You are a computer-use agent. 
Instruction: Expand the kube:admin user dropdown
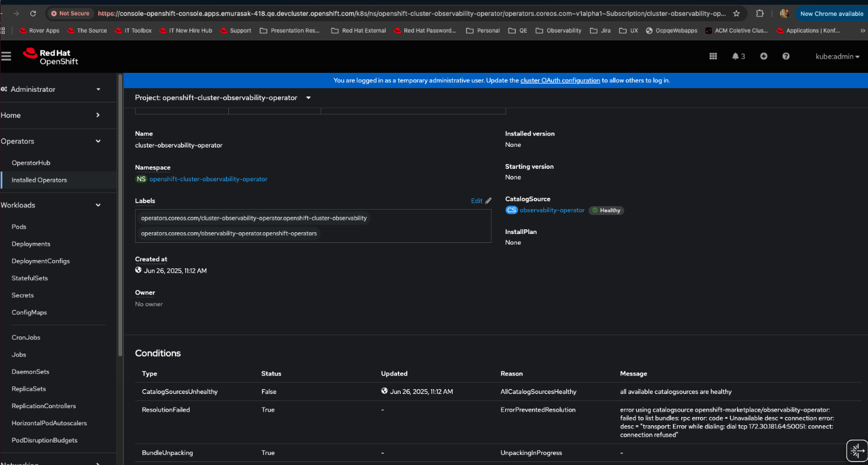click(837, 56)
